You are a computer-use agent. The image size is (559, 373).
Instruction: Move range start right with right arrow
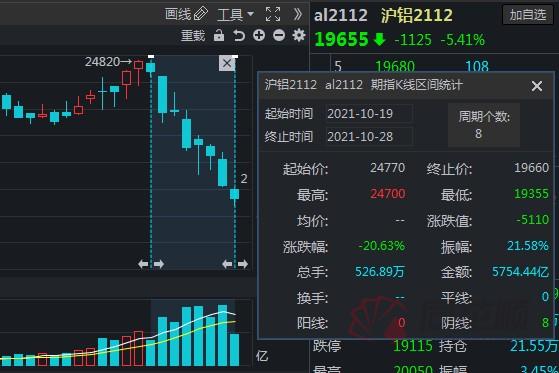pos(159,264)
